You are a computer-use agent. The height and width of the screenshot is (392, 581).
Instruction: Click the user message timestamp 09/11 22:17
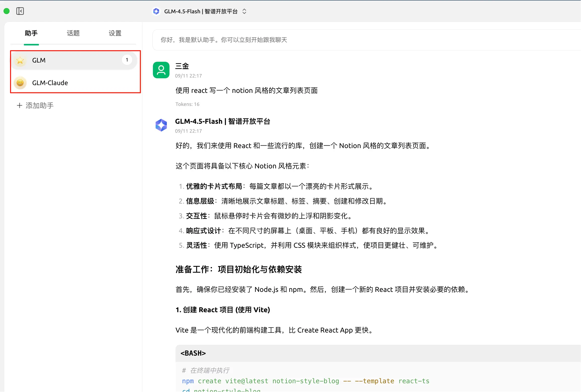click(188, 76)
